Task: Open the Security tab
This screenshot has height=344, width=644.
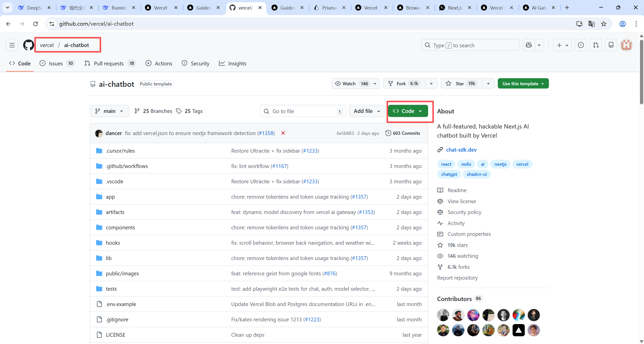Action: click(x=196, y=63)
